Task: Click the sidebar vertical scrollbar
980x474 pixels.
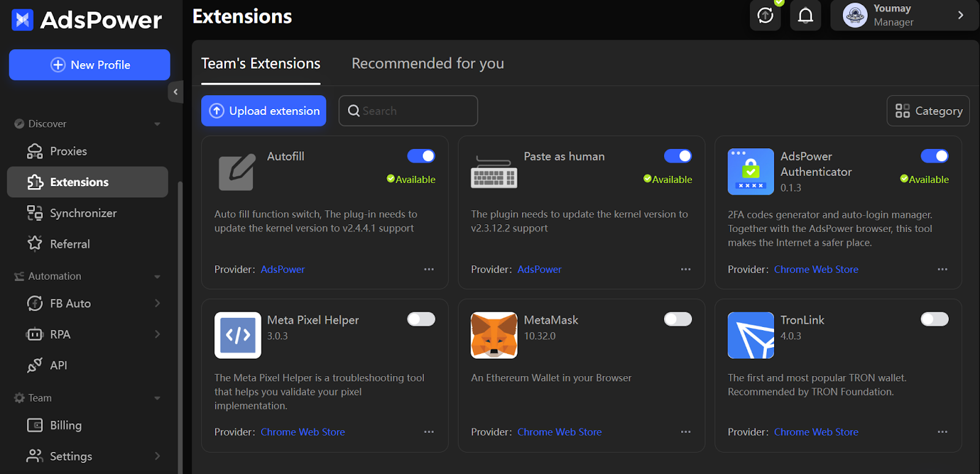Action: pos(179,327)
